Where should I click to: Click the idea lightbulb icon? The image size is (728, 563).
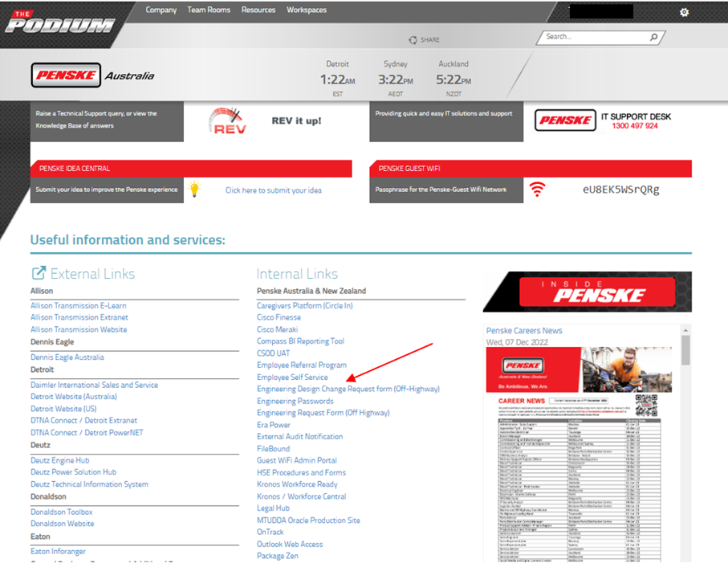194,189
